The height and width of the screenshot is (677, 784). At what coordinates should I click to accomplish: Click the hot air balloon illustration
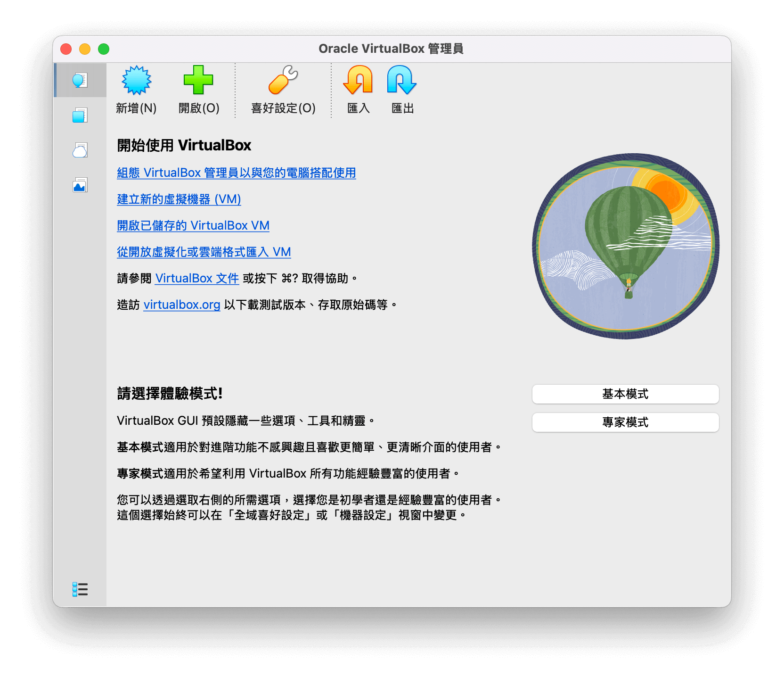coord(626,246)
